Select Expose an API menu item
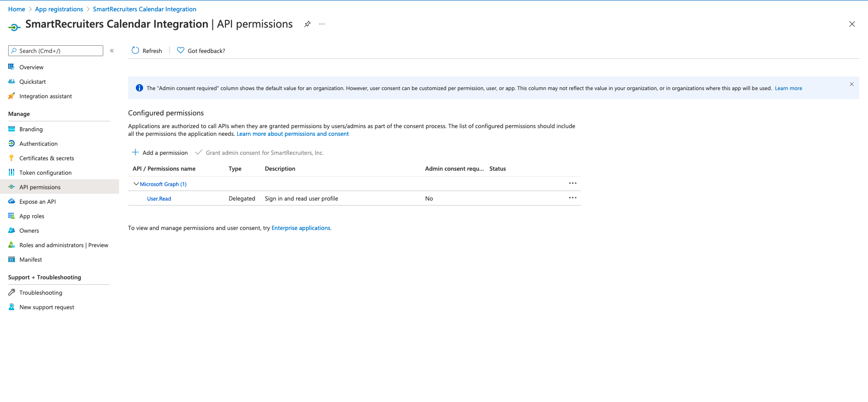This screenshot has width=868, height=402. click(x=38, y=201)
